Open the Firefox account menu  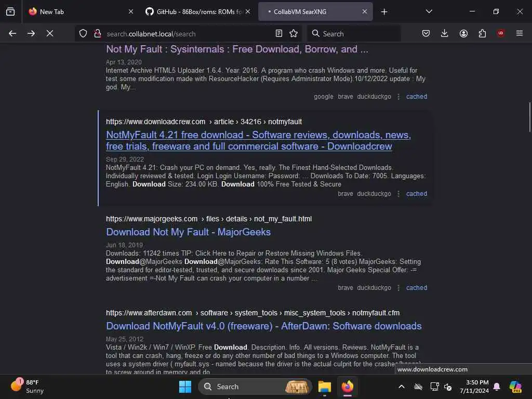coord(463,34)
